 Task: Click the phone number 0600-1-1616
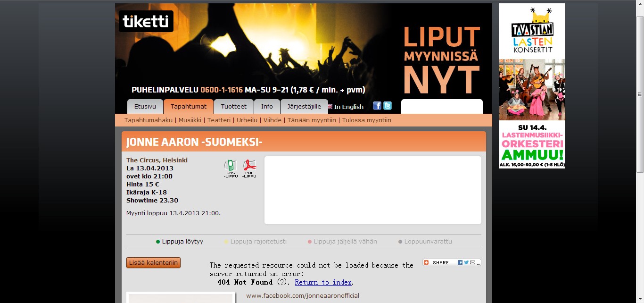(x=222, y=90)
